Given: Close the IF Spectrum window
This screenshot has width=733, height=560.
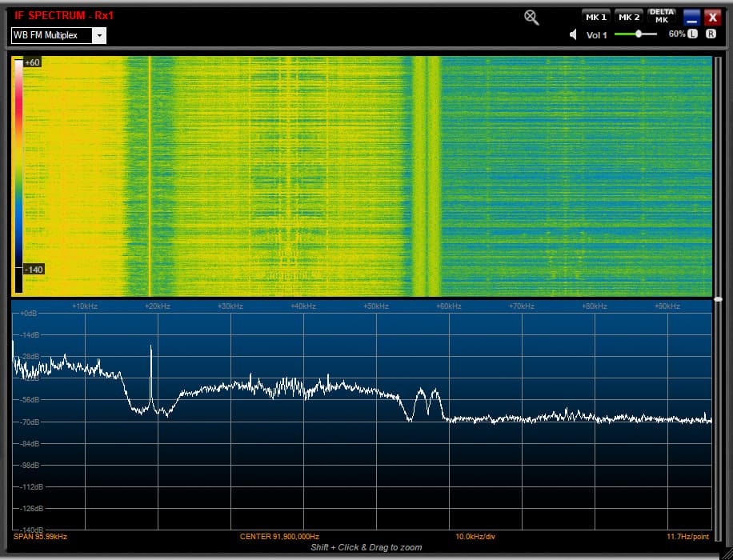Looking at the screenshot, I should tap(712, 18).
